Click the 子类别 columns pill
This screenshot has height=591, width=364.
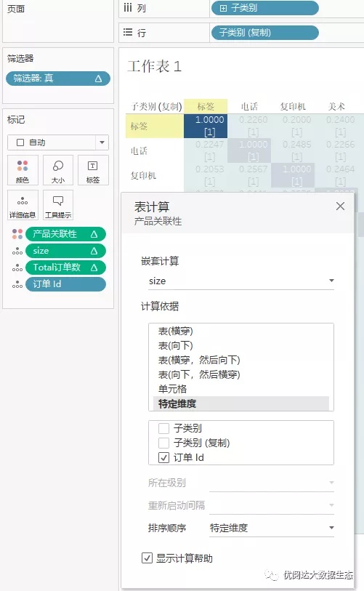pos(265,8)
